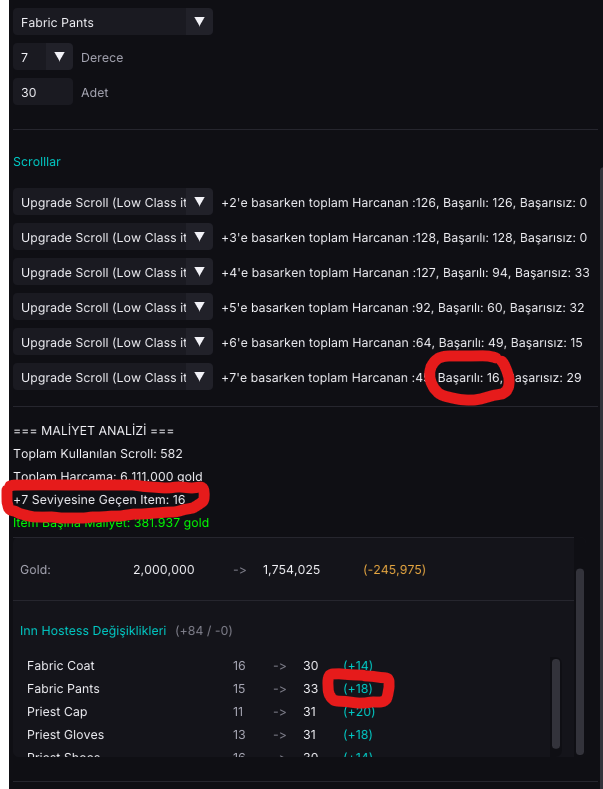Image resolution: width=603 pixels, height=789 pixels.
Task: Select the Fabric Coat row
Action: coord(200,665)
